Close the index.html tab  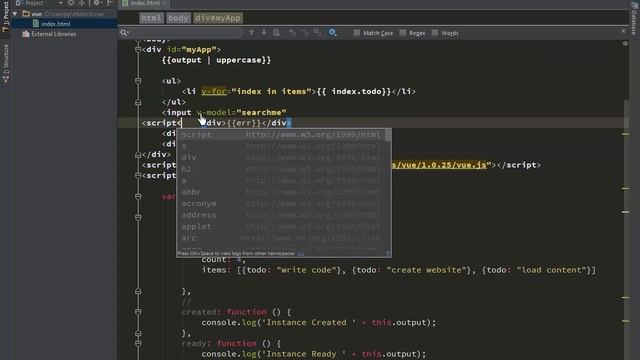pos(164,3)
